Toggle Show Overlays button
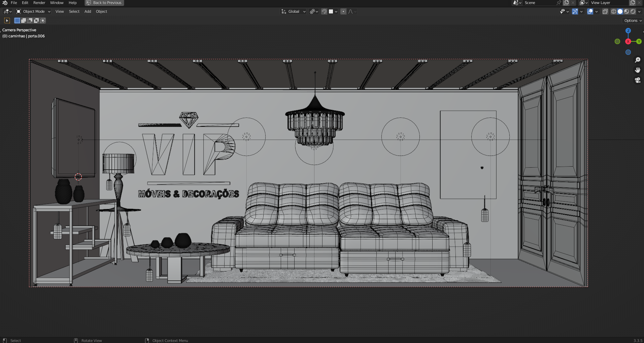This screenshot has height=343, width=644. coord(590,11)
